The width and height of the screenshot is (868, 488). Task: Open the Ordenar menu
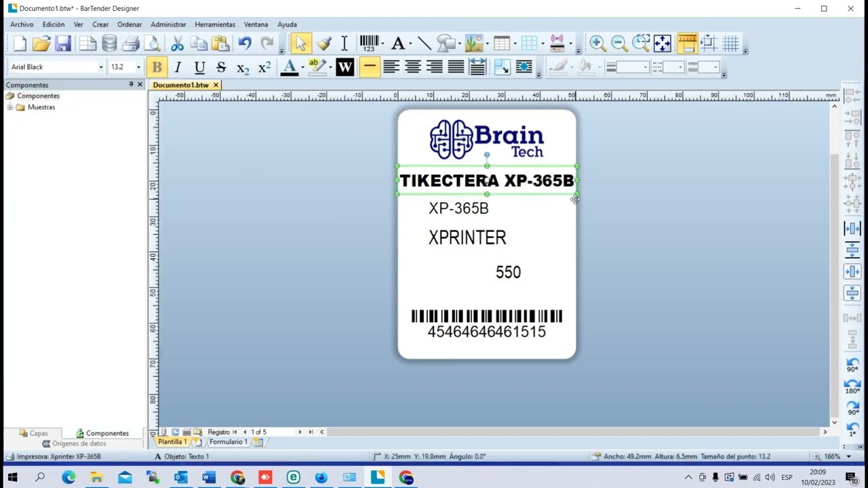point(130,24)
